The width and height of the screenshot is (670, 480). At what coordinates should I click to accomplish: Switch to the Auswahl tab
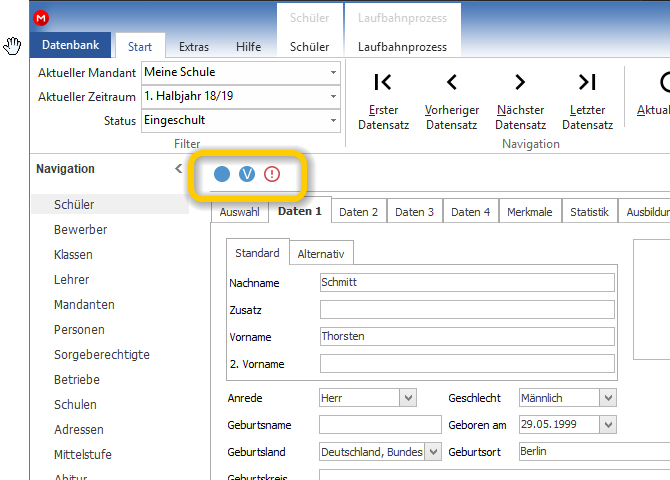pos(239,212)
